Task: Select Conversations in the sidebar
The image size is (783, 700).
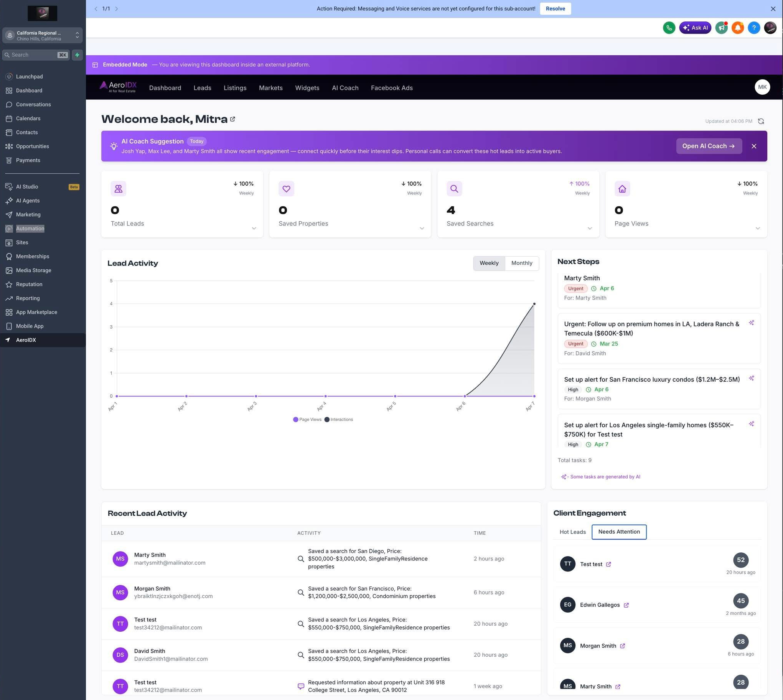Action: click(33, 104)
